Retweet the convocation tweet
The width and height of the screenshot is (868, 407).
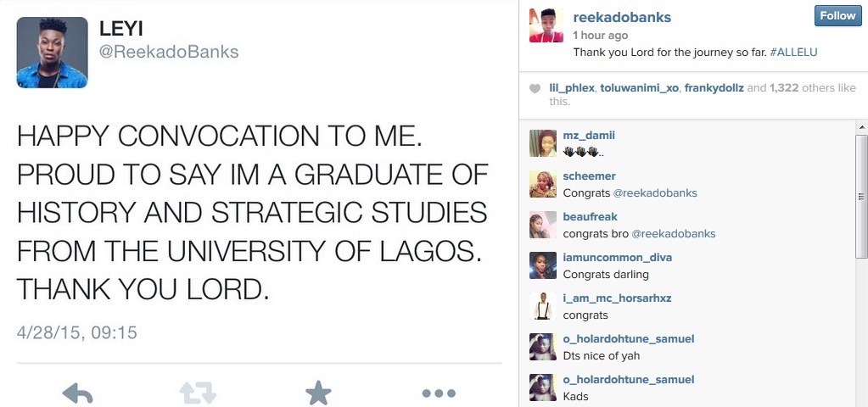click(198, 393)
